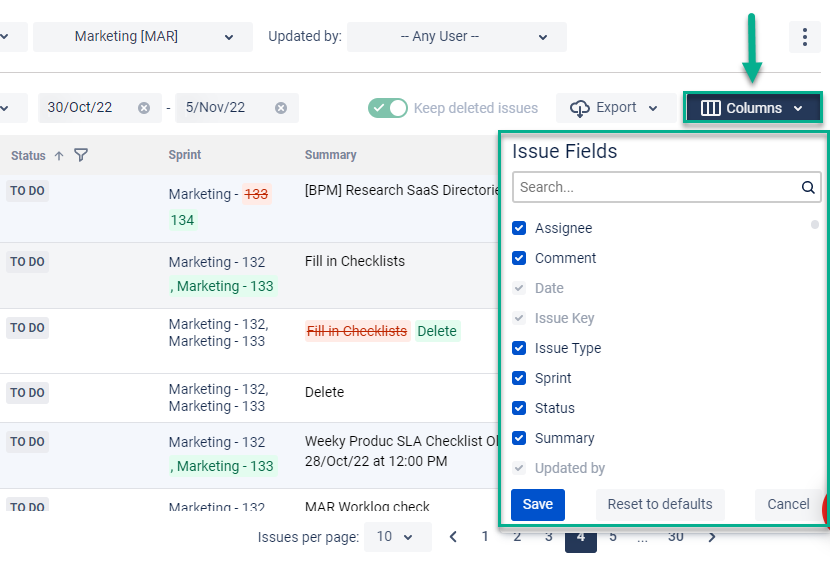Open the three-dot more options menu
The height and width of the screenshot is (563, 830).
pos(805,37)
